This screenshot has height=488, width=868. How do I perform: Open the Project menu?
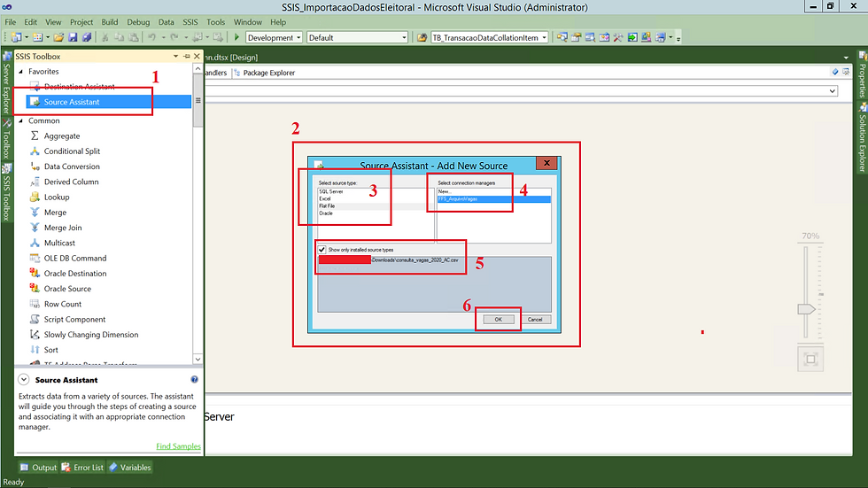pos(81,22)
